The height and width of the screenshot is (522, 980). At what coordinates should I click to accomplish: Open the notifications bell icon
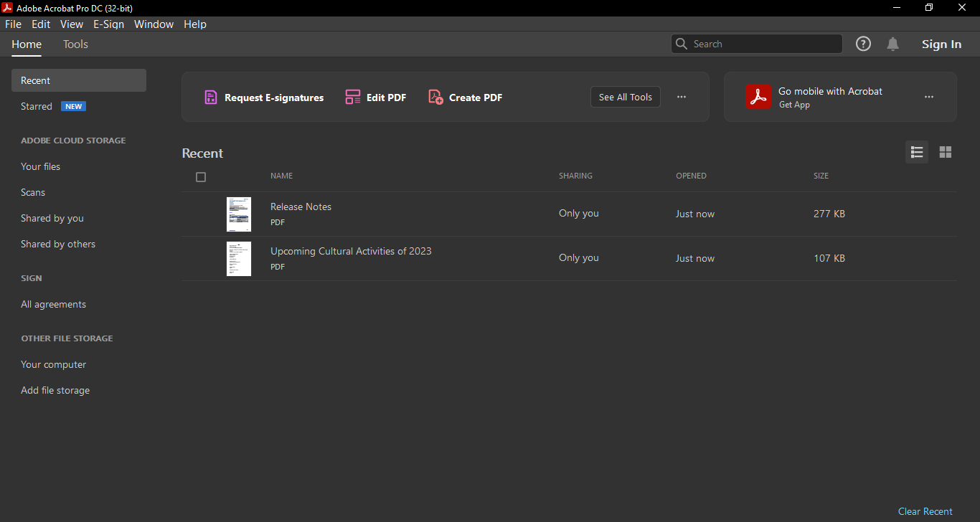[x=893, y=44]
